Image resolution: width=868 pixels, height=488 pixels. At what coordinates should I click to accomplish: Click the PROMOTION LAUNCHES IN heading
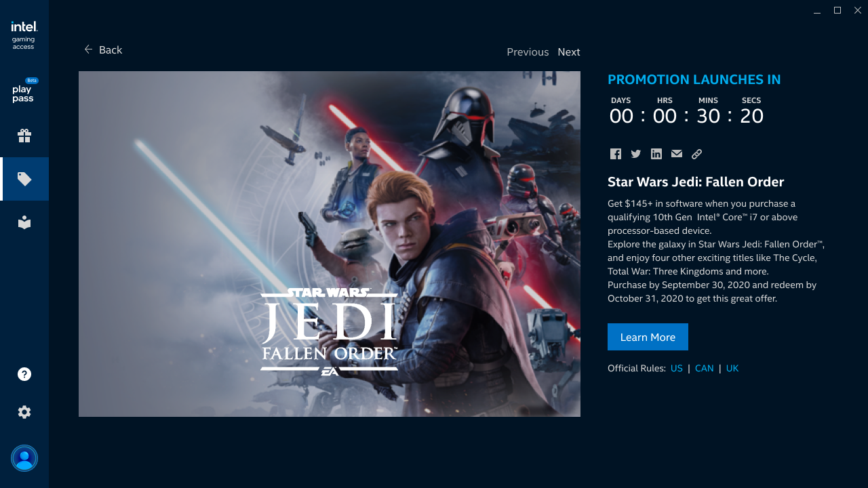click(x=694, y=80)
